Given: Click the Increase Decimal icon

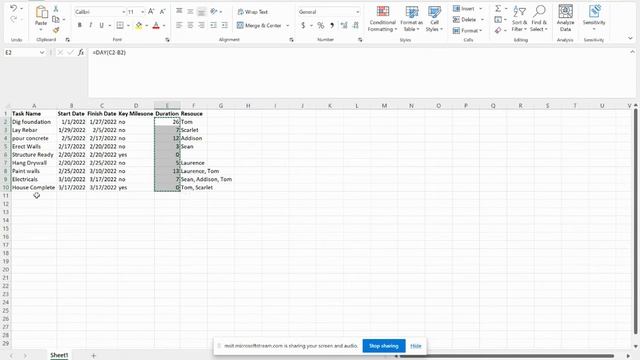Looking at the screenshot, I should click(344, 25).
